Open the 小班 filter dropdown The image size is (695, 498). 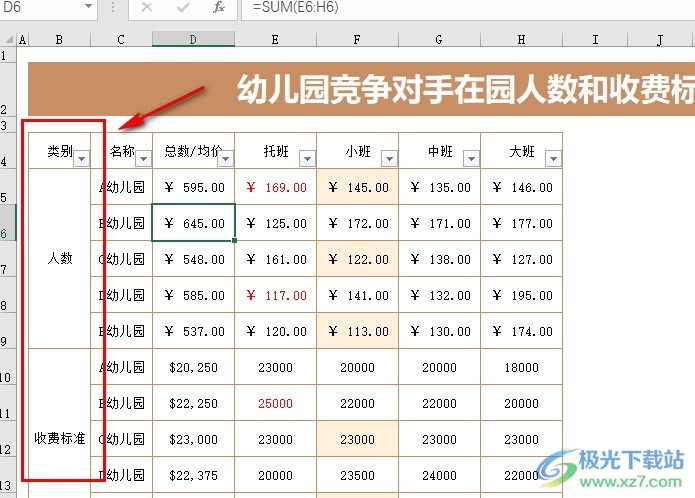point(389,158)
